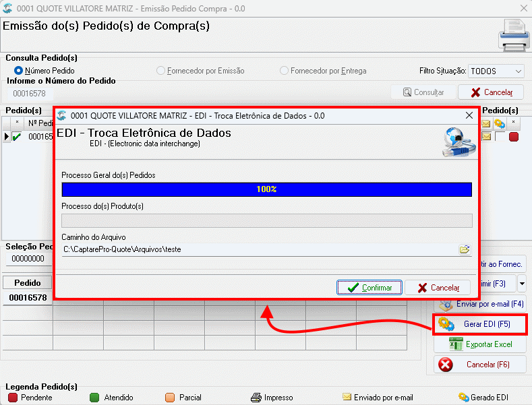Click the Atendido green legend swatch
Viewport: 532px width, 405px height.
click(94, 397)
